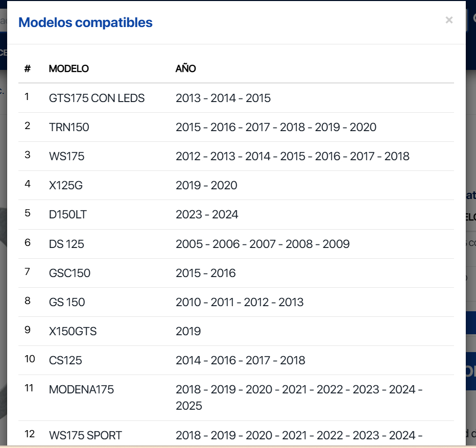
Task: Click the 2023 - 2024 years for D150LT
Action: pyautogui.click(x=207, y=215)
